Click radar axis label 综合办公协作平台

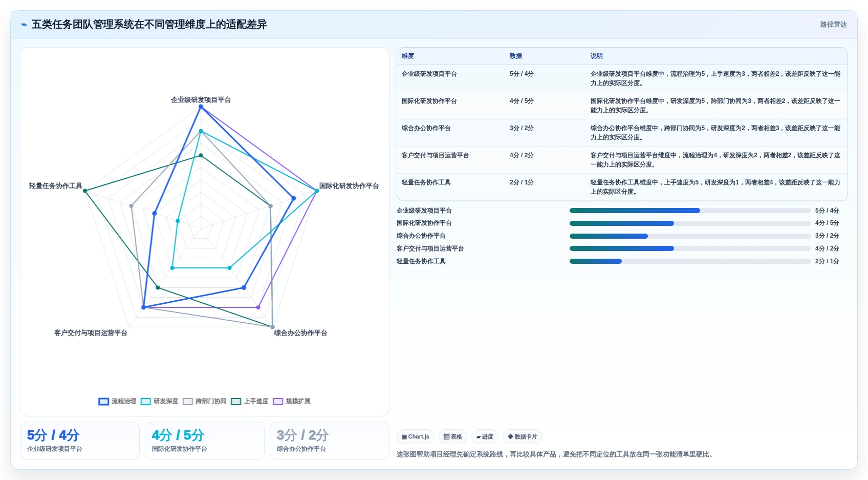pyautogui.click(x=300, y=333)
